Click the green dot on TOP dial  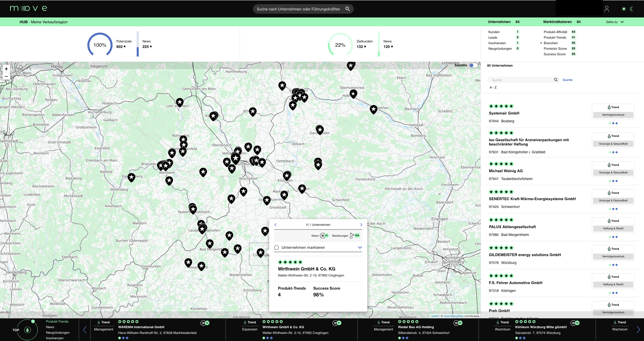(x=33, y=321)
